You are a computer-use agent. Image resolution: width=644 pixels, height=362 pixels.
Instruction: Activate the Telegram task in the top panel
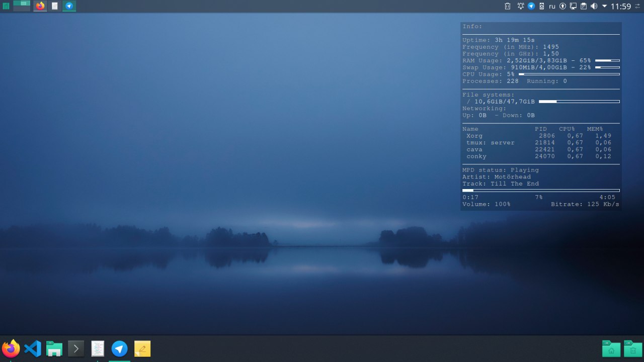[x=69, y=6]
